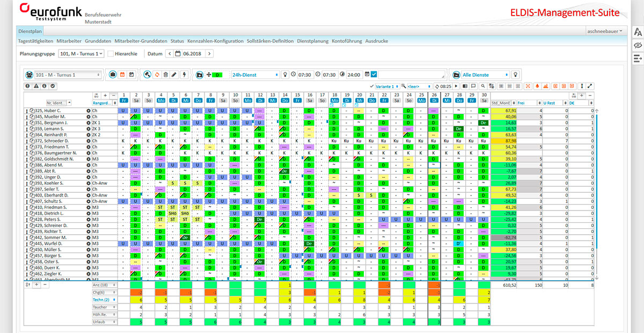
Task: Open the aschneebauer user menu
Action: point(607,31)
